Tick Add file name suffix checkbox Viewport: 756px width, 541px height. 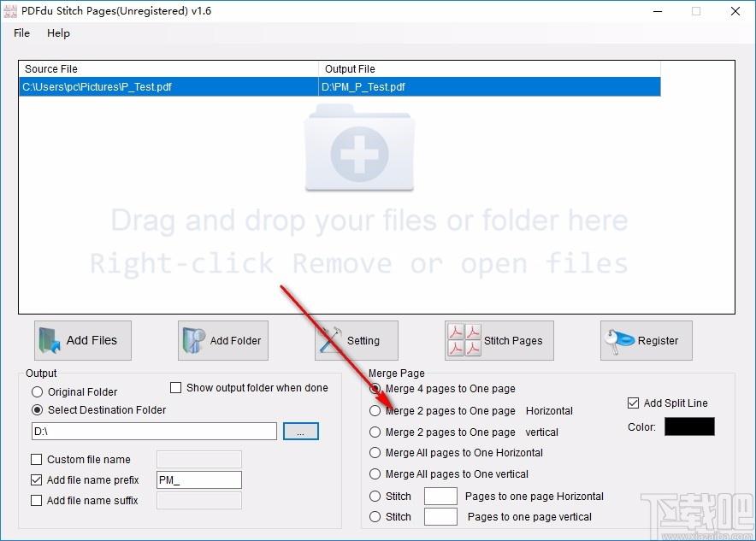point(36,501)
